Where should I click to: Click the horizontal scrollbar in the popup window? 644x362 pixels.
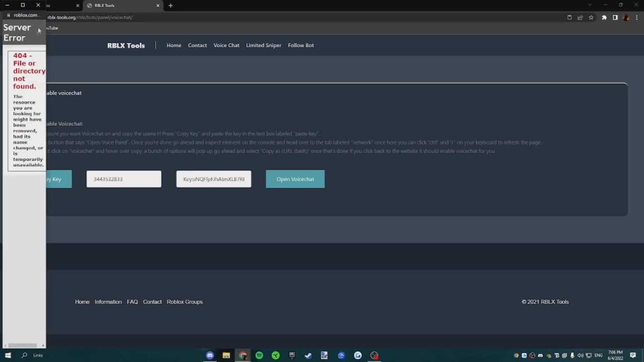(23, 345)
